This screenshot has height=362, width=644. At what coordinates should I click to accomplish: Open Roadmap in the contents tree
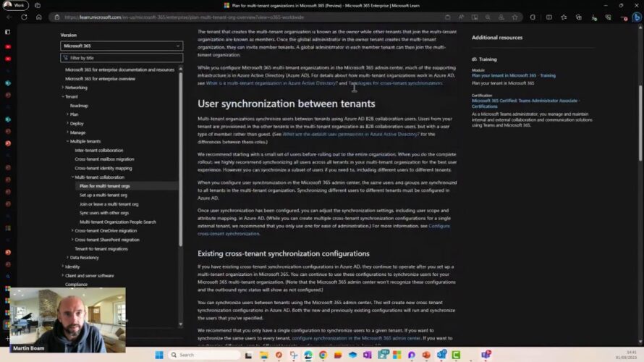click(x=79, y=106)
